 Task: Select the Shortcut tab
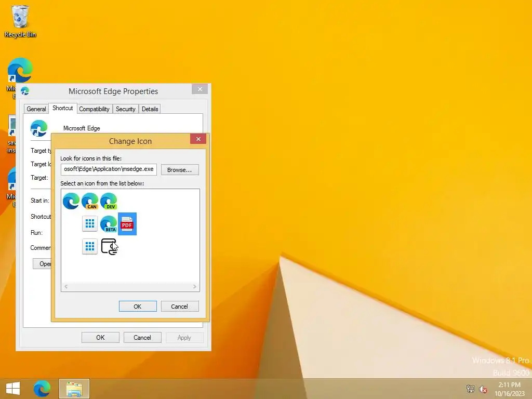coord(62,108)
